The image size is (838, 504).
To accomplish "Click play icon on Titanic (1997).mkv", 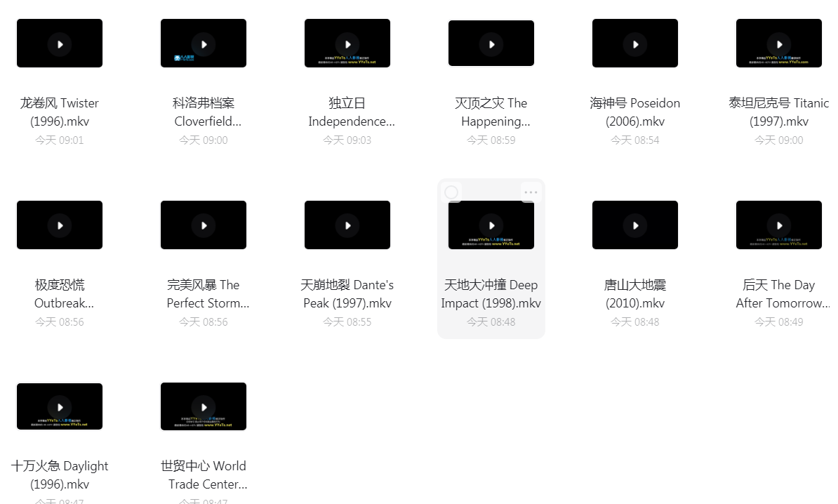I will click(778, 44).
